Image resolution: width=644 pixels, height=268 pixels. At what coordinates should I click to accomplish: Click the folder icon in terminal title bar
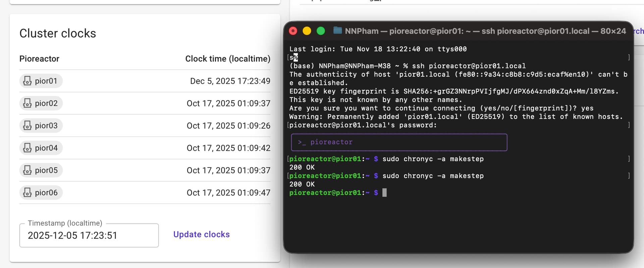click(337, 31)
